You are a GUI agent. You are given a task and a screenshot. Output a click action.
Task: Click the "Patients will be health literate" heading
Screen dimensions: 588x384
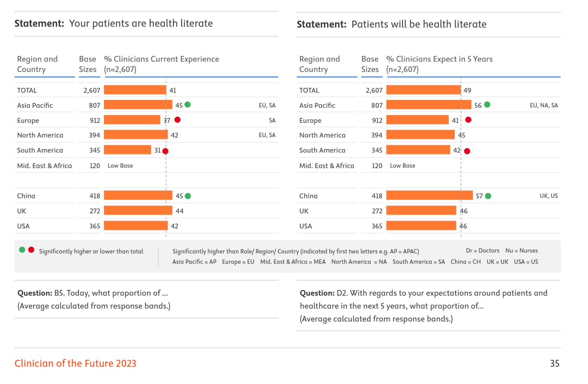[418, 24]
